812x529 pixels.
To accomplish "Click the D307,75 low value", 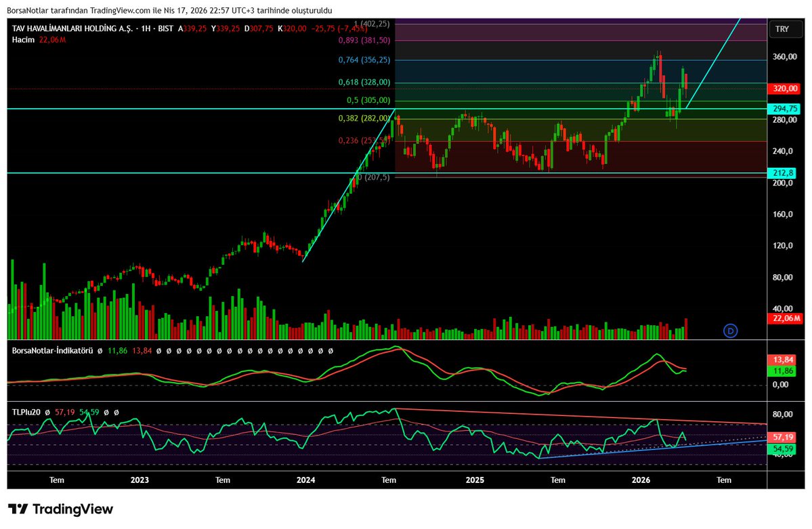I will (x=259, y=29).
